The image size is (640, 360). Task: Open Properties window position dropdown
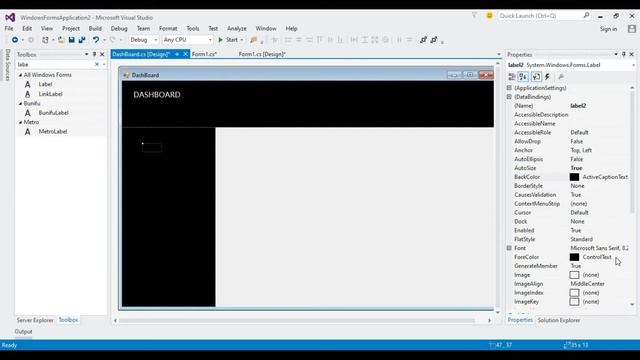tap(616, 54)
